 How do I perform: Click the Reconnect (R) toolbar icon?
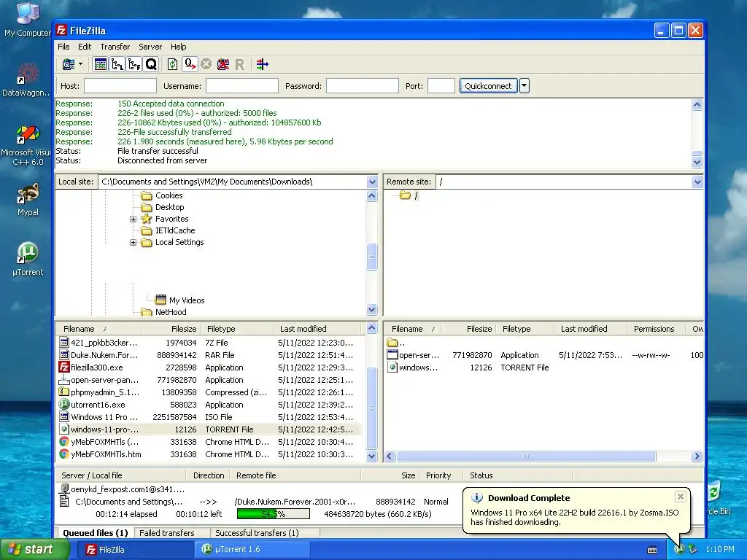(239, 64)
